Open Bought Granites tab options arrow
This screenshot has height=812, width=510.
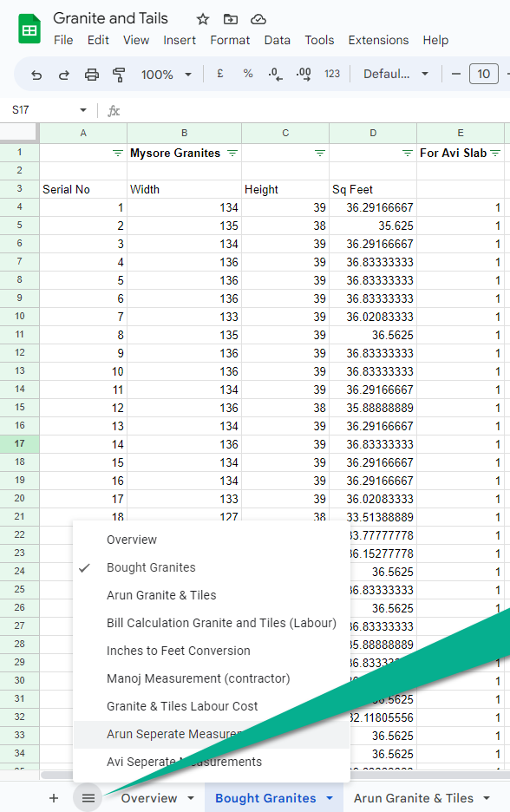coord(330,798)
